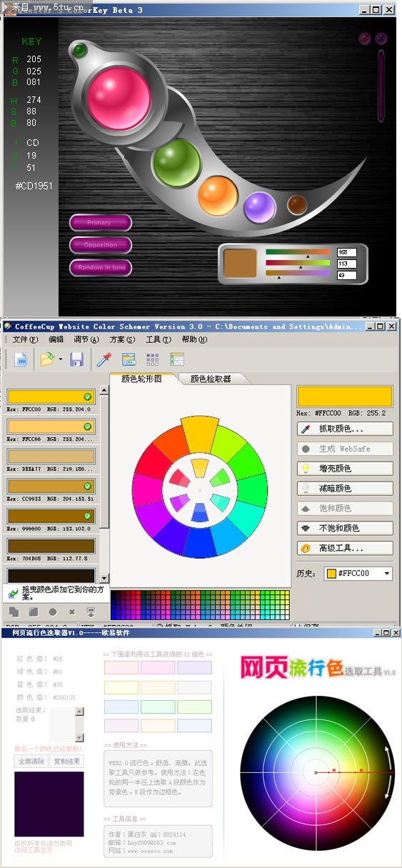Click the small brown color sphere
Screen dimensions: 402x868
pos(297,206)
